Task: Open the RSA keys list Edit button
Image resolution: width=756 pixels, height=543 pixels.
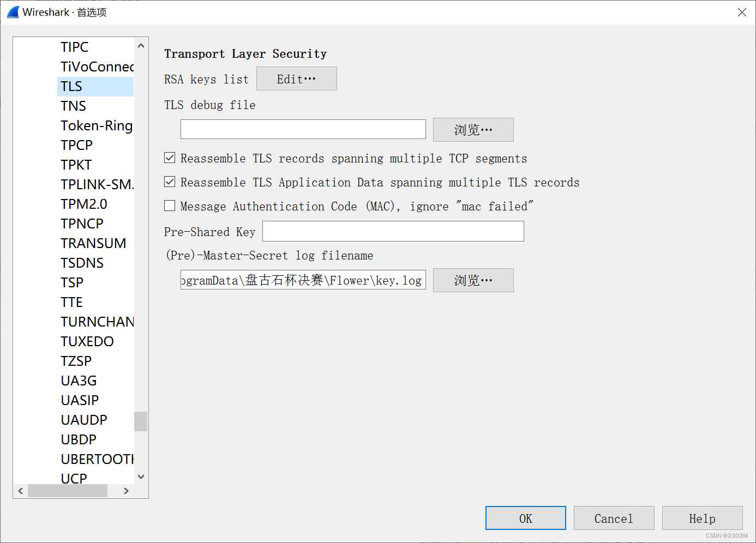Action: click(297, 79)
